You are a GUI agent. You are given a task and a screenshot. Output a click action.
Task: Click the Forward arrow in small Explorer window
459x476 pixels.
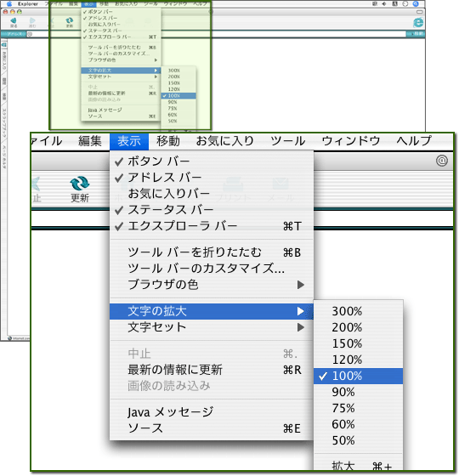(x=32, y=20)
